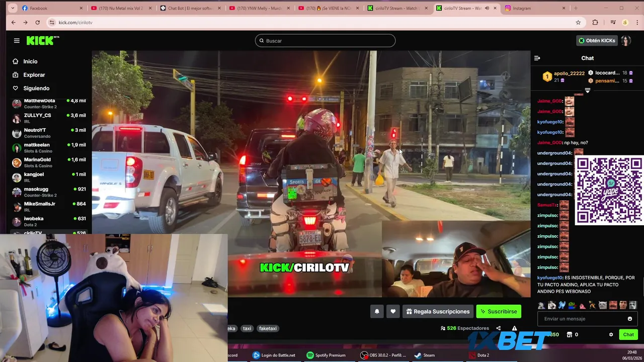
Task: Click the green Chat send button
Action: 628,334
